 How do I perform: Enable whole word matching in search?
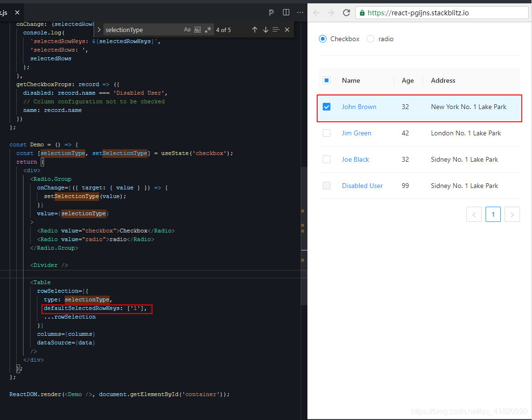point(197,29)
